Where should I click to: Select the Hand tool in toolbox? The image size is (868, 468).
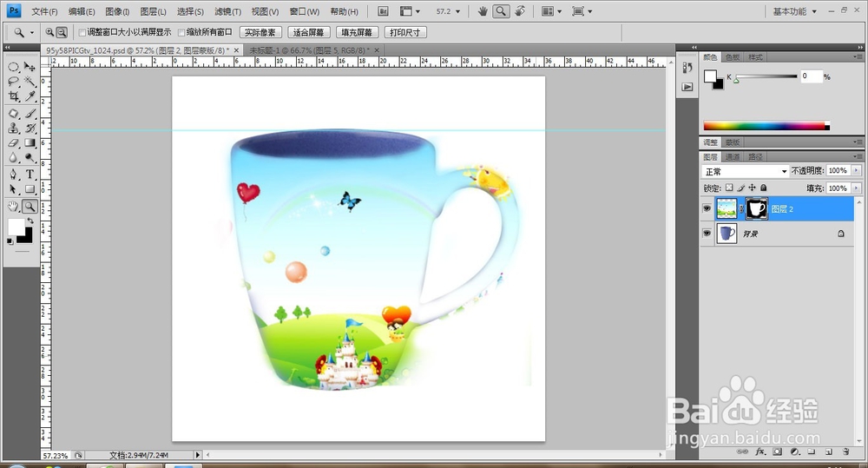[14, 207]
